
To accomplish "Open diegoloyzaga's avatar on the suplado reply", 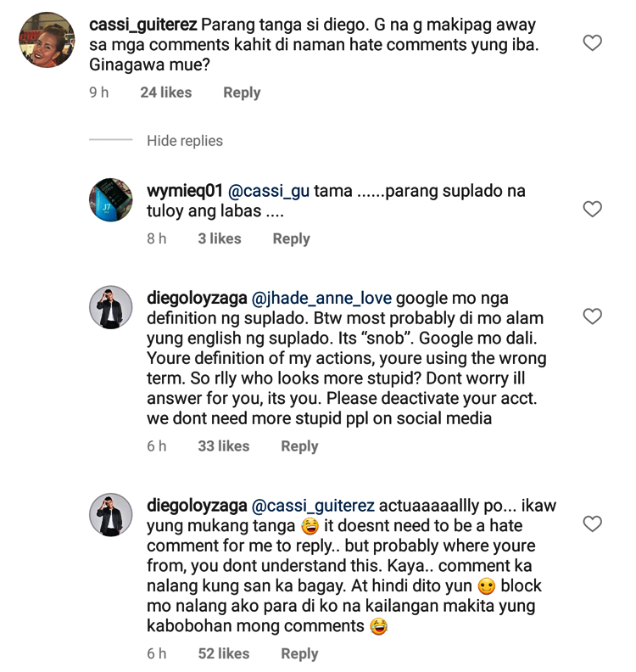I will (111, 307).
